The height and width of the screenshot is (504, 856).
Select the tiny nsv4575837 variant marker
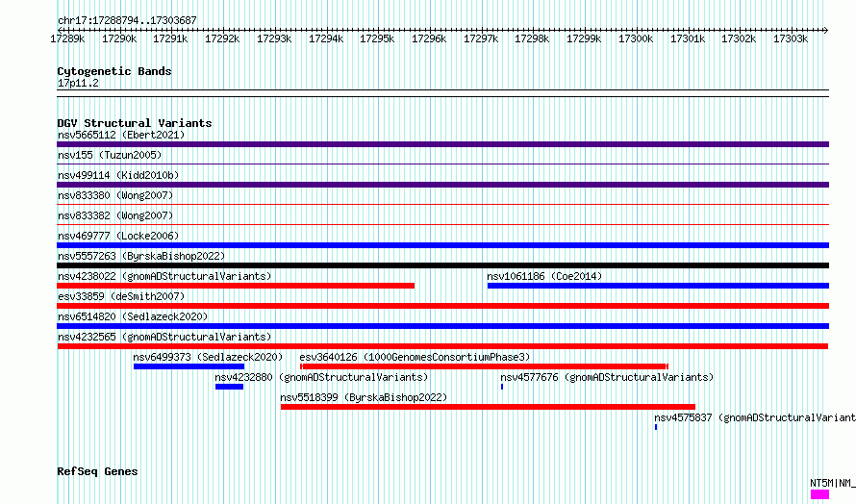[656, 427]
